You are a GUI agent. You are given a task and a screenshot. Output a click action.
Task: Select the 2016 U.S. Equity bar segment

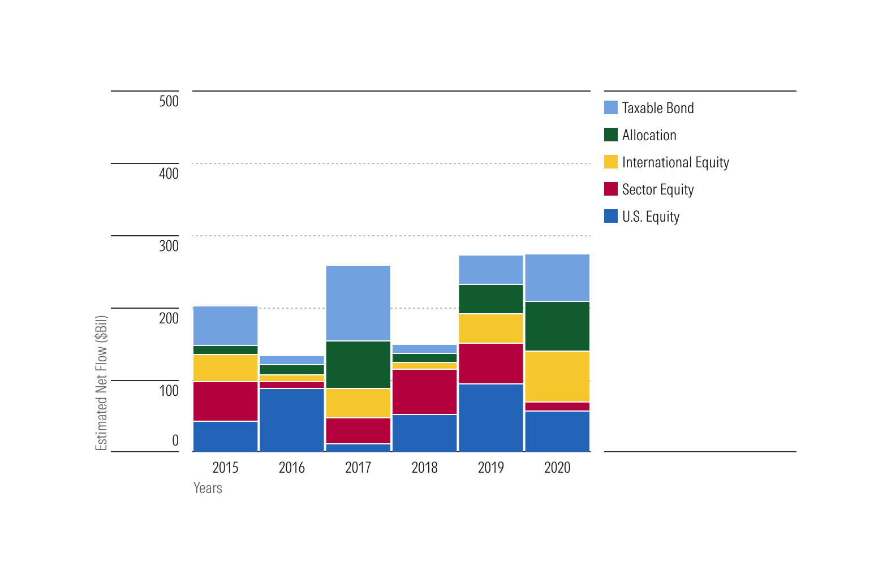[x=292, y=420]
